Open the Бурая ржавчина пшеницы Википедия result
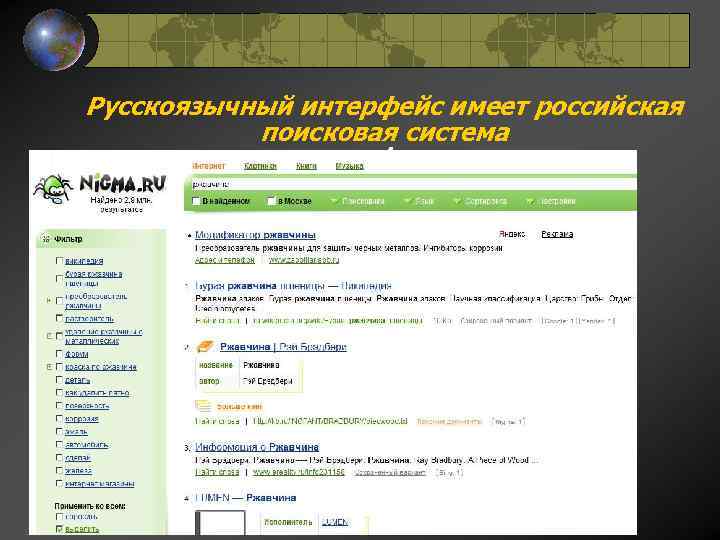The image size is (720, 540). coord(293,286)
